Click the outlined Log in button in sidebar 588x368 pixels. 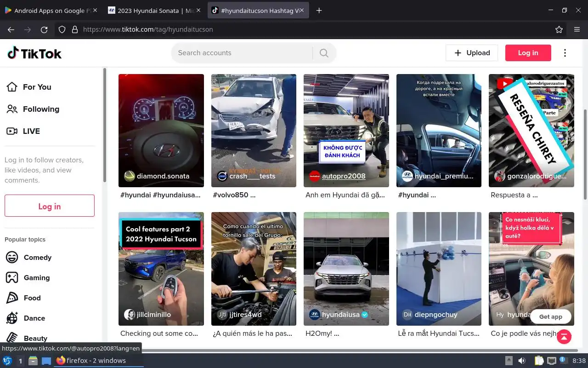pyautogui.click(x=50, y=206)
